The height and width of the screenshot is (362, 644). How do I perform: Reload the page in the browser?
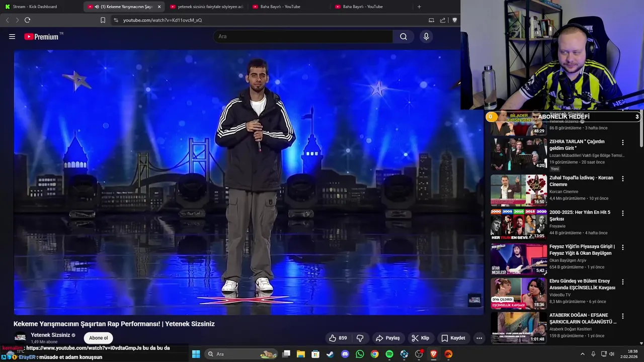tap(27, 20)
